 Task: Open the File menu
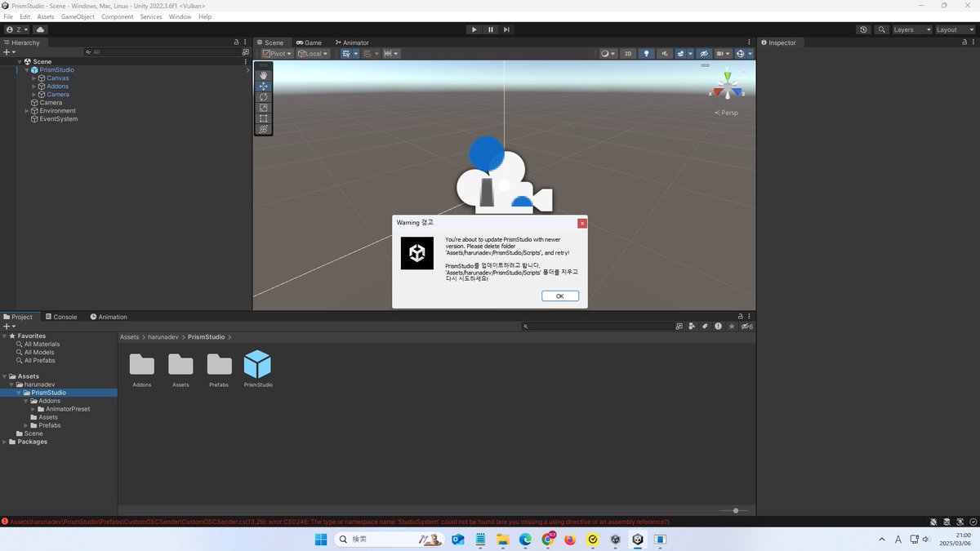tap(8, 16)
